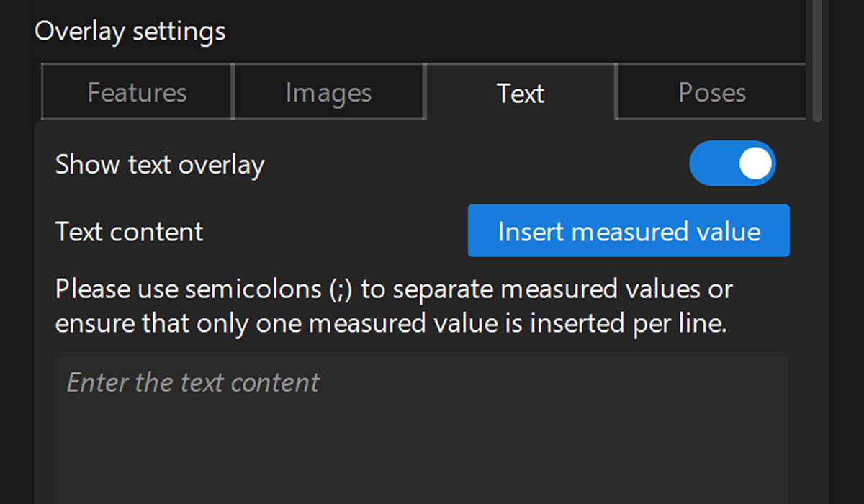The image size is (864, 504).
Task: Disable the Show text overlay option
Action: coord(732,163)
